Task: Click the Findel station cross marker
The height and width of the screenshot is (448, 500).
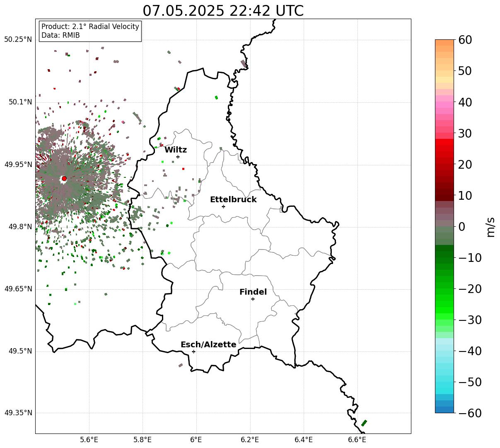Action: point(253,299)
